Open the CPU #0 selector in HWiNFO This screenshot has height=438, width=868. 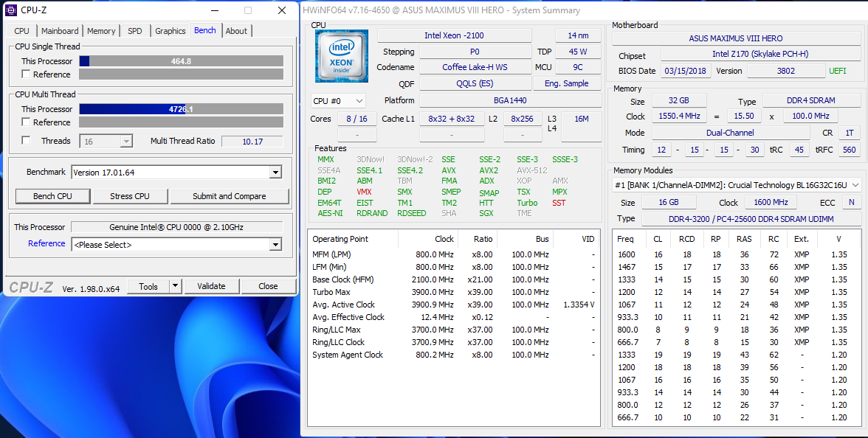pyautogui.click(x=338, y=101)
